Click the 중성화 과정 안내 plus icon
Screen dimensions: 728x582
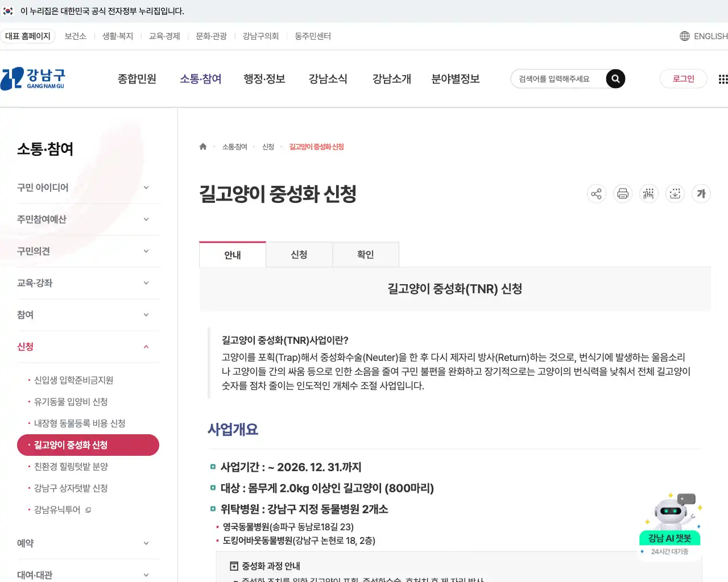[x=234, y=566]
